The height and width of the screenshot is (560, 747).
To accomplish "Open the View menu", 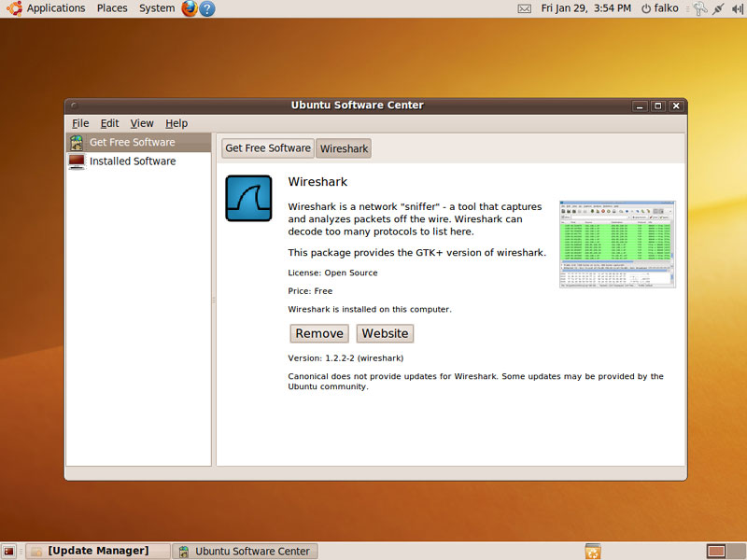I will coord(142,123).
